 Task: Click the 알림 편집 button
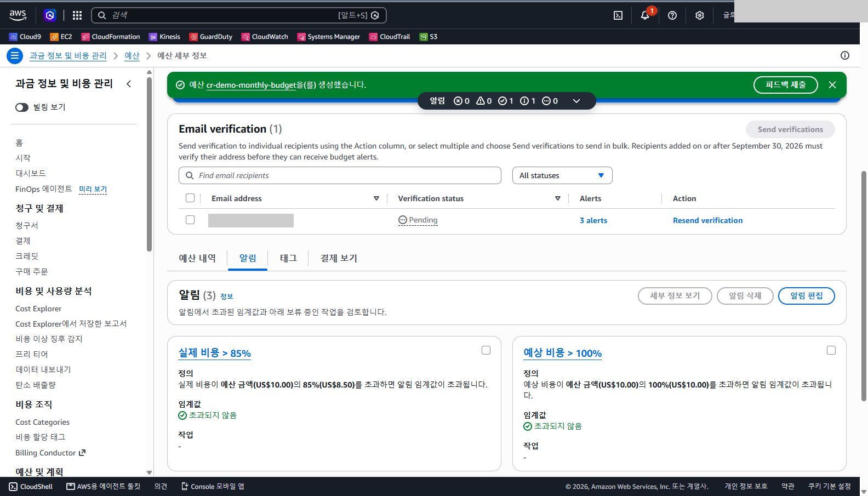click(807, 296)
